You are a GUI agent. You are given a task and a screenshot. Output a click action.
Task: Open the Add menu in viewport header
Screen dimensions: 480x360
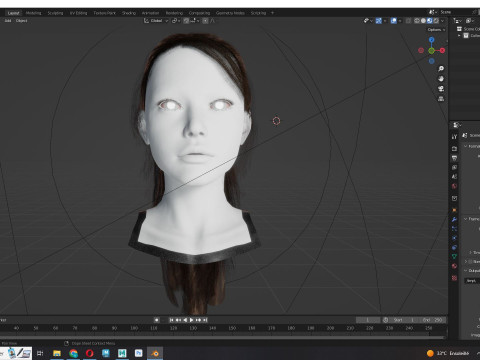[x=8, y=21]
